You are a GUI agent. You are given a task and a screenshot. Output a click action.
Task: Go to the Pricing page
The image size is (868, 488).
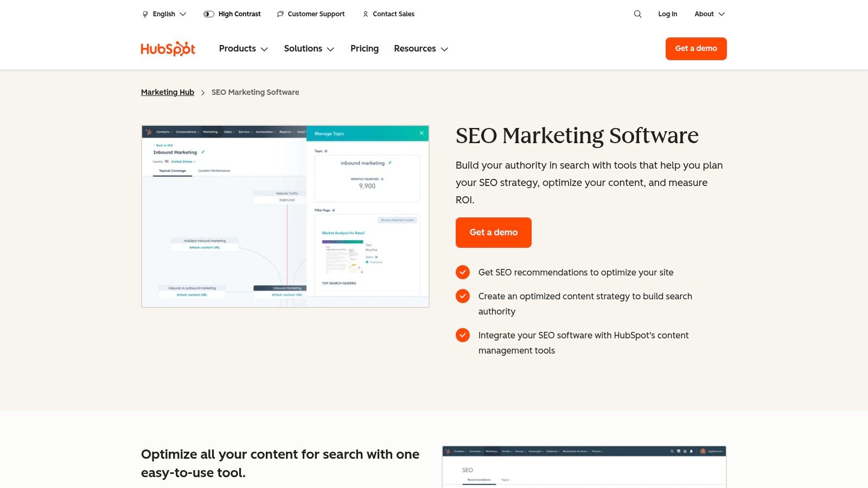tap(365, 49)
